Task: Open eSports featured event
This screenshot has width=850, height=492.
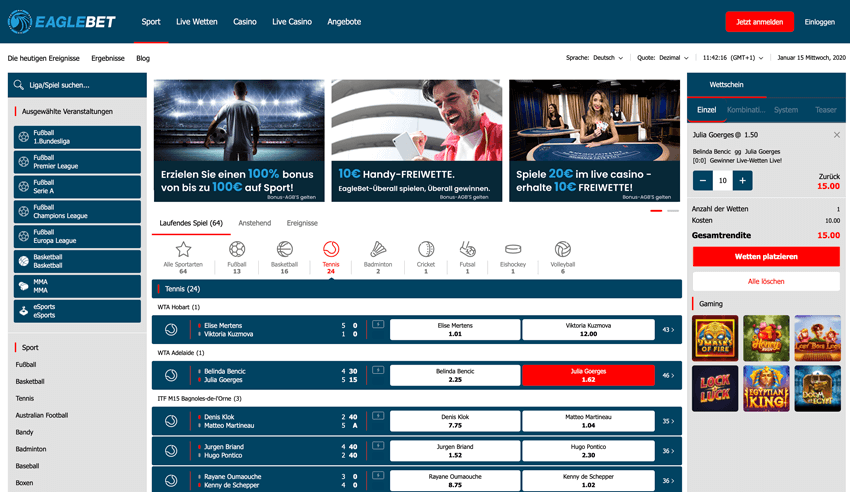Action: click(x=78, y=311)
